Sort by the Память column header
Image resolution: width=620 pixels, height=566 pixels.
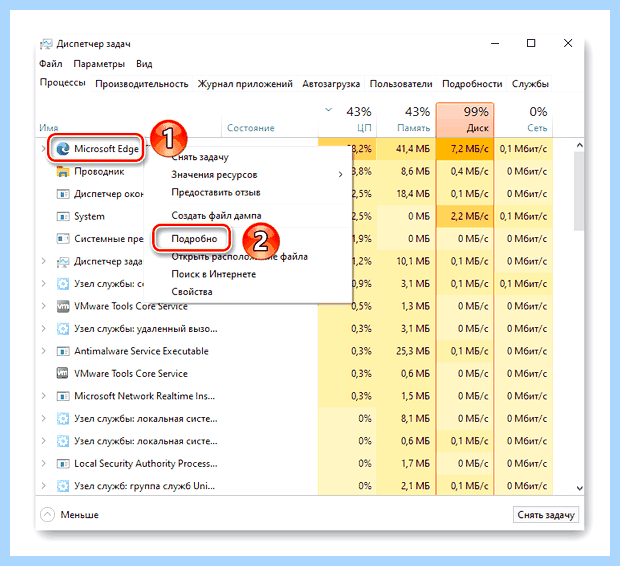(x=406, y=119)
